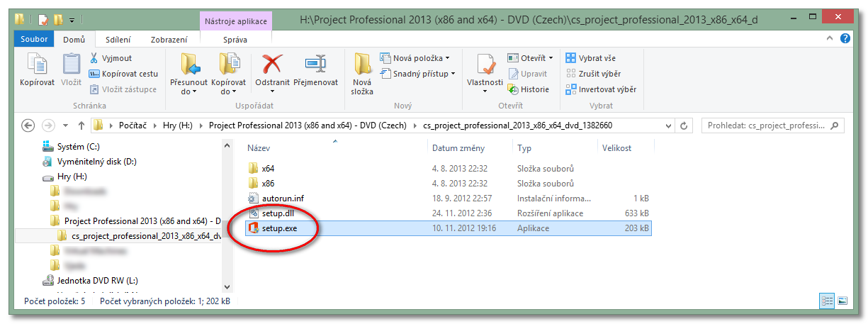The width and height of the screenshot is (868, 324).
Task: Click the red Odstranit delete icon
Action: pyautogui.click(x=272, y=65)
